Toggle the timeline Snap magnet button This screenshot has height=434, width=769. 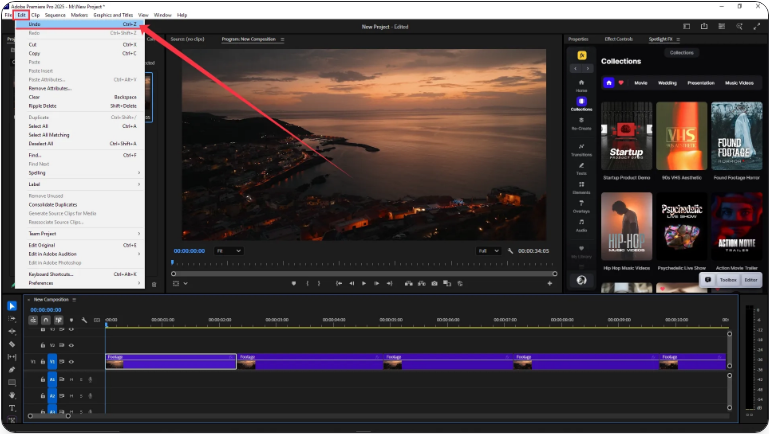coord(44,319)
